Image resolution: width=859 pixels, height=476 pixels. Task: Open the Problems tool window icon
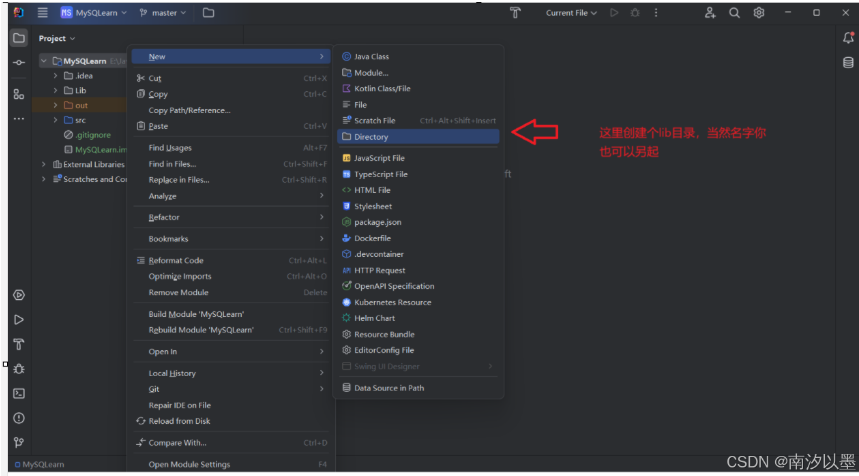click(19, 418)
